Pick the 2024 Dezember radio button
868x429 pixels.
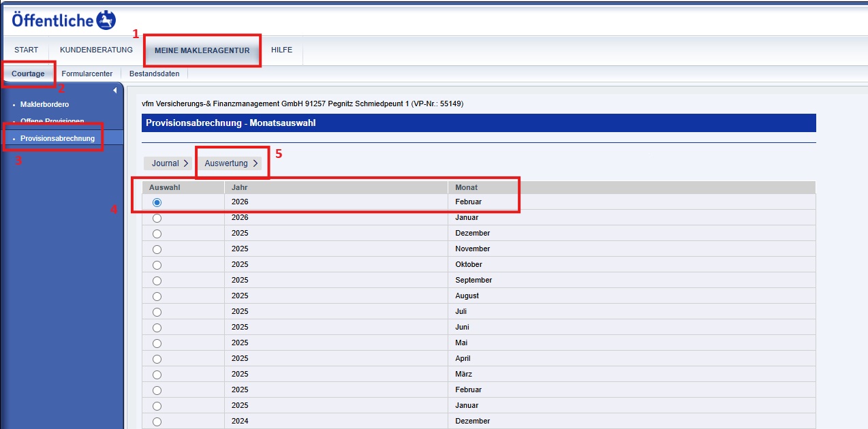(x=157, y=422)
